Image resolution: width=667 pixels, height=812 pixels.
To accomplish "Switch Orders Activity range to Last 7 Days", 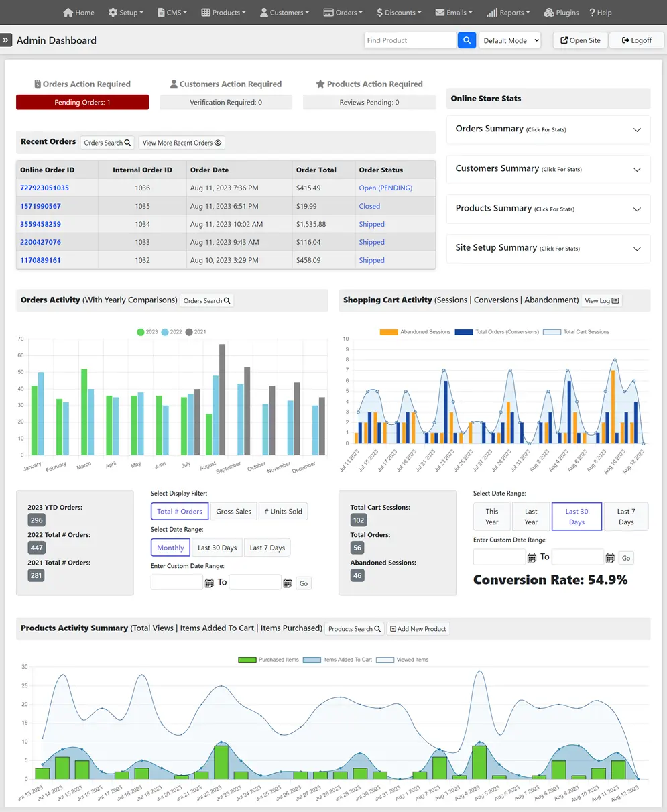I will (x=267, y=548).
